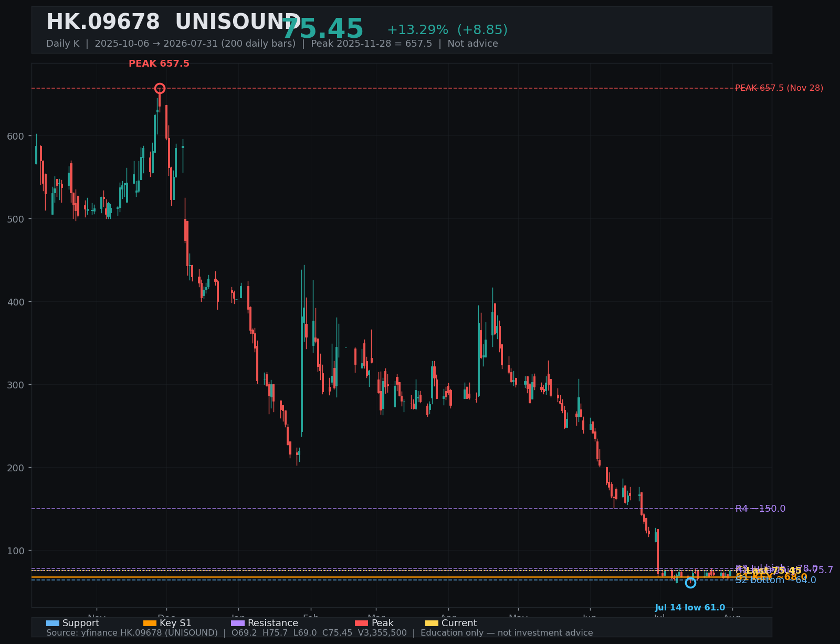Click the "400" price axis label
This screenshot has width=840, height=644.
(16, 302)
